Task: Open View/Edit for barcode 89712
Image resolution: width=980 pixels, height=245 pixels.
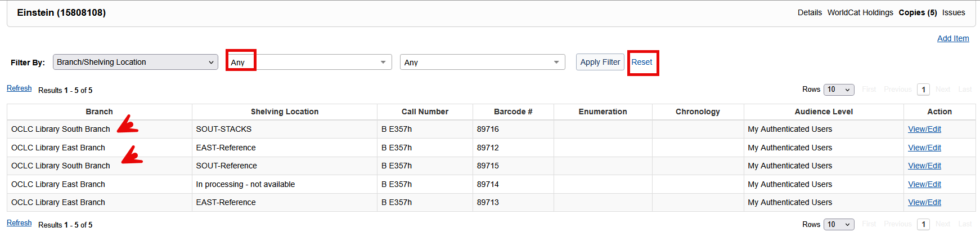Action: 924,148
